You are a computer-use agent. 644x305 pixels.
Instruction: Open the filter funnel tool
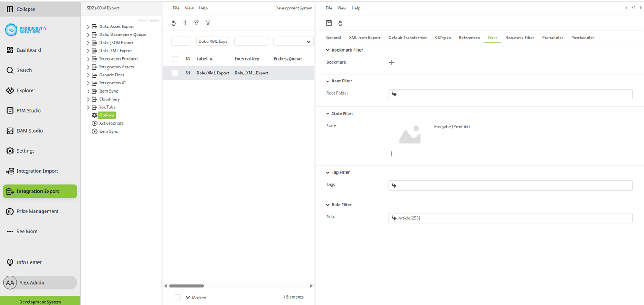click(208, 23)
